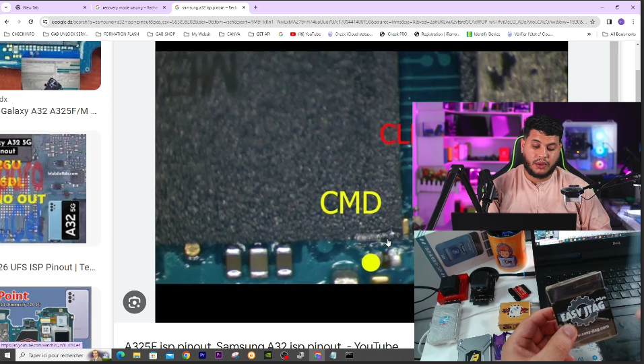Open File Explorer from taskbar

coord(137,355)
